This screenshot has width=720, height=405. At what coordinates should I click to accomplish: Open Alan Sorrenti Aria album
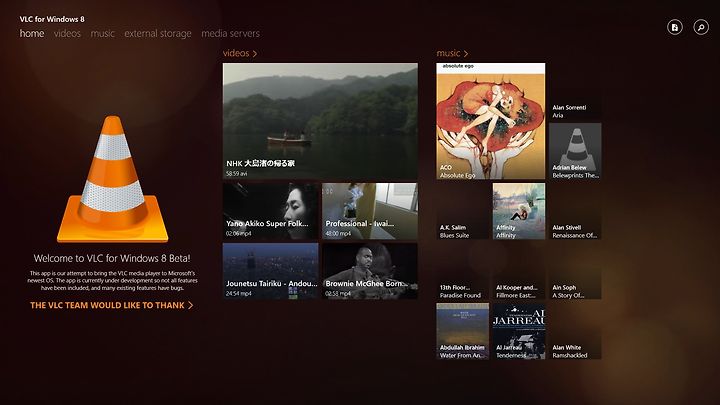pos(575,91)
